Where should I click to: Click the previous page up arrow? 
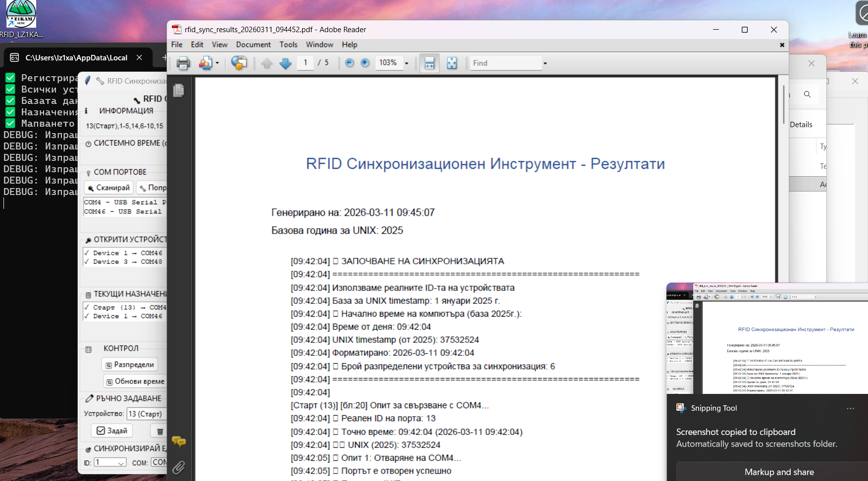coord(267,63)
